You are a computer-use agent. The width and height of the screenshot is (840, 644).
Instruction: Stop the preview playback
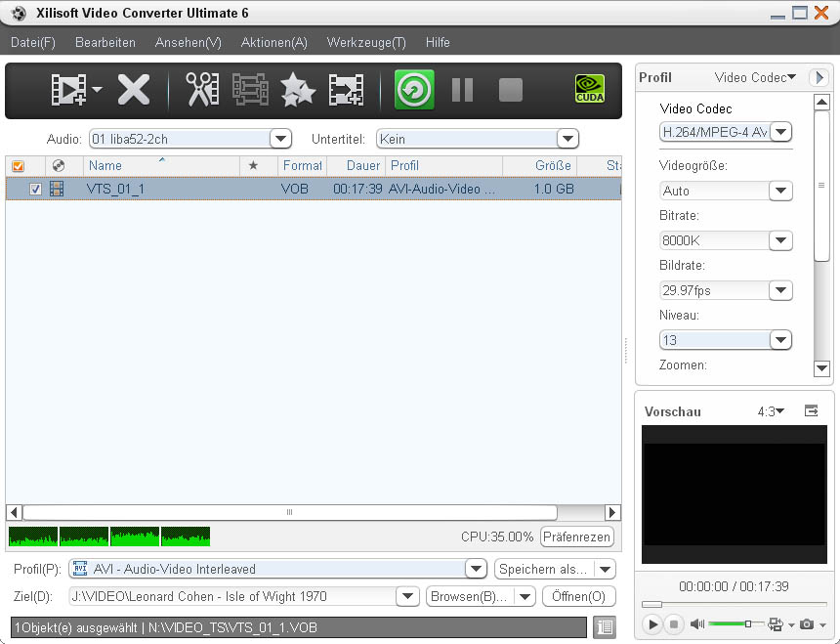(674, 624)
